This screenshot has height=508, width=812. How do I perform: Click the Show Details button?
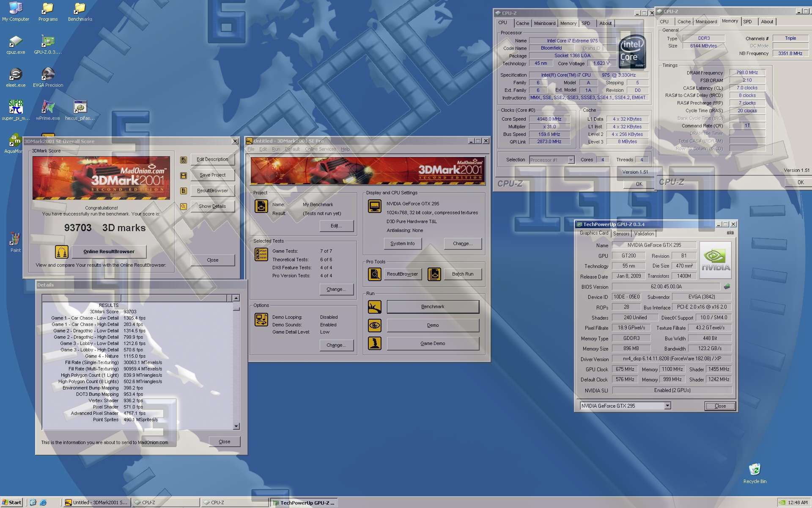coord(212,207)
